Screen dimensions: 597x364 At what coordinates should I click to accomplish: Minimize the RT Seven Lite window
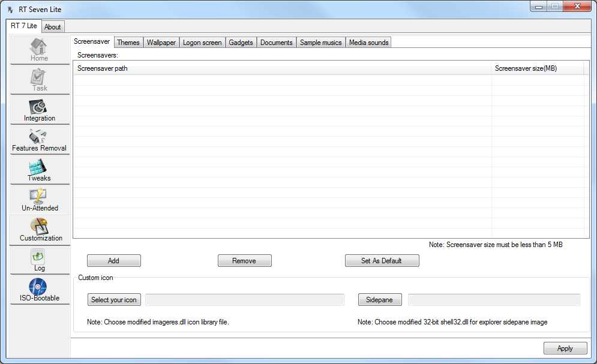click(539, 7)
